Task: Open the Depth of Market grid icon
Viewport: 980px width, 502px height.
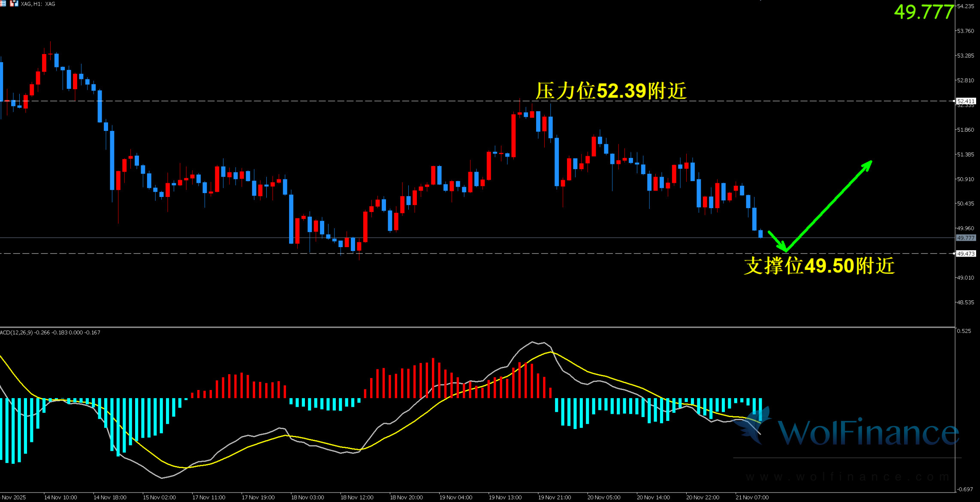Action: pos(3,3)
